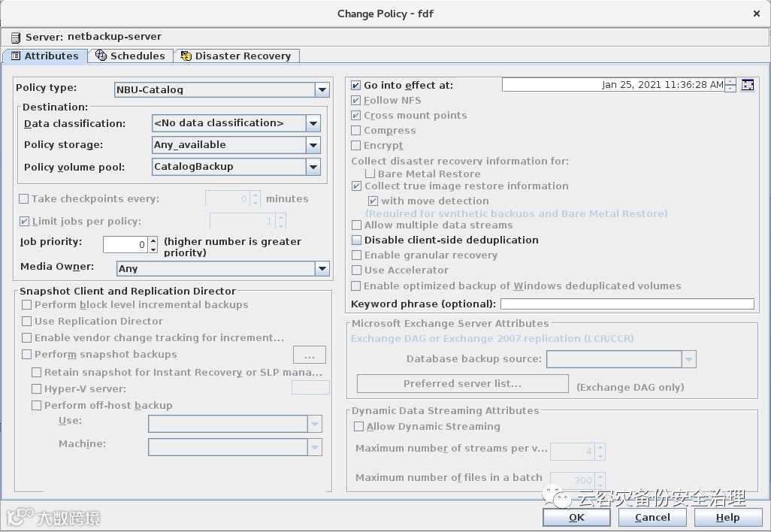The width and height of the screenshot is (771, 532).
Task: Decrement effect date time spinner down
Action: [x=730, y=89]
